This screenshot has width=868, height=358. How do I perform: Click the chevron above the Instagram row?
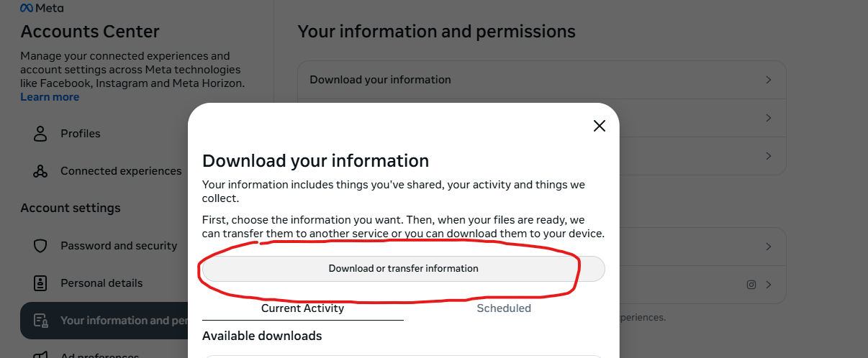(769, 247)
